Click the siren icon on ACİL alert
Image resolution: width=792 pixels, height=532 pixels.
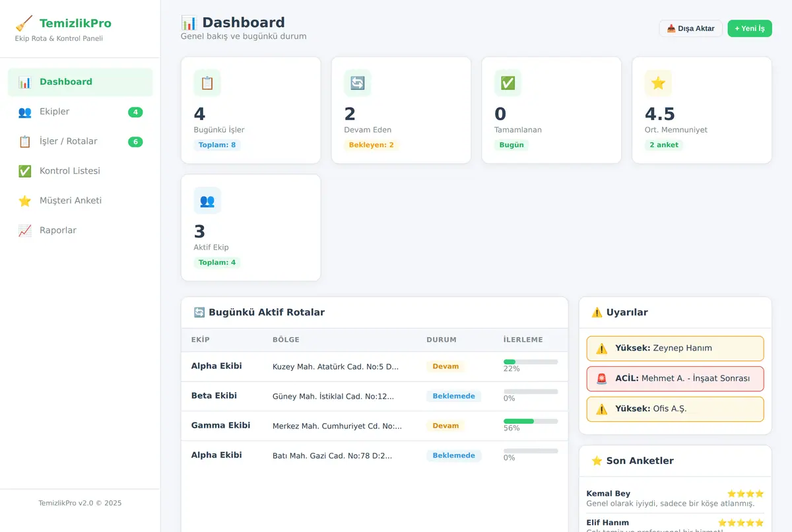[x=602, y=379]
